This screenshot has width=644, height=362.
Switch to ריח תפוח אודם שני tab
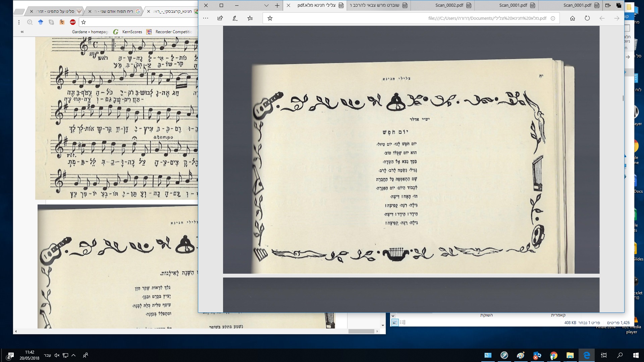(x=114, y=11)
